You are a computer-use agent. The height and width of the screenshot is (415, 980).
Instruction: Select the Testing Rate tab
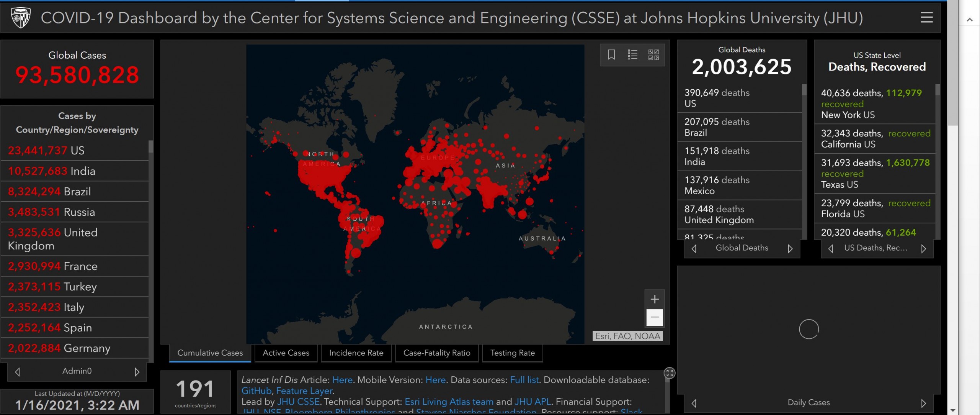(x=512, y=353)
